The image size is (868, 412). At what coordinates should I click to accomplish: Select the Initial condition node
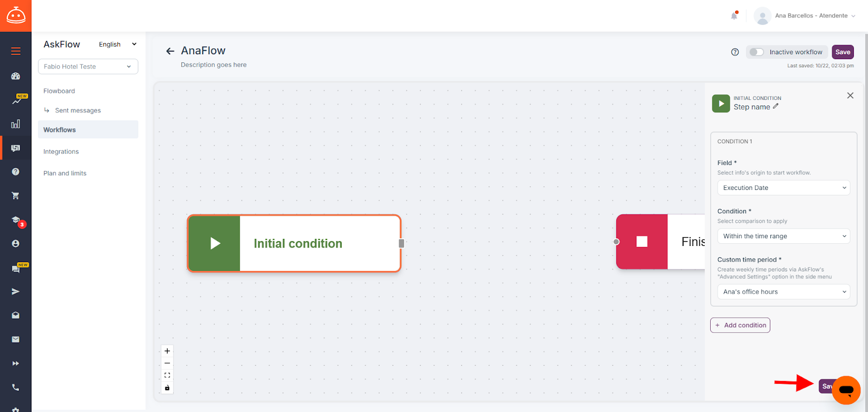point(294,243)
